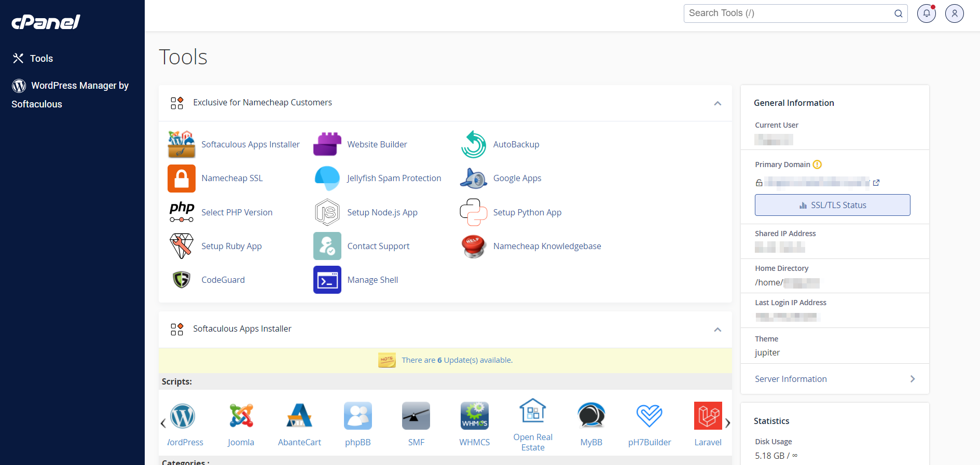Open WordPress Manager by Softaculous
This screenshot has width=980, height=465.
(70, 94)
